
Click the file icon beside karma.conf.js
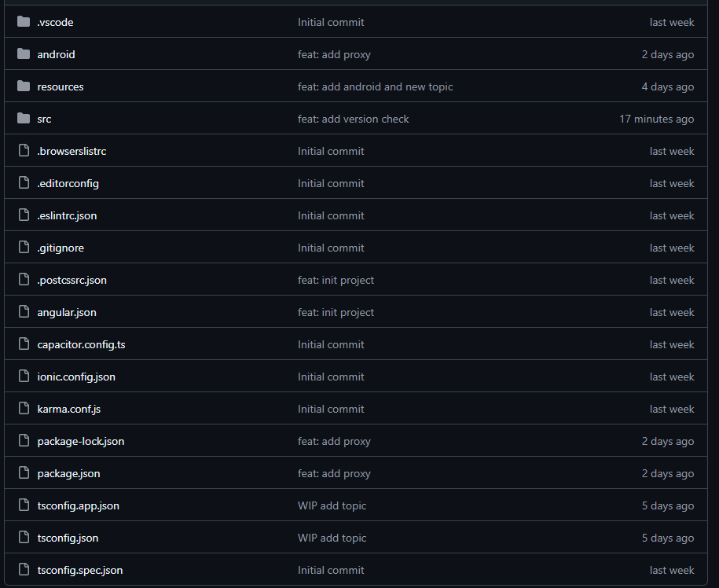coord(24,408)
